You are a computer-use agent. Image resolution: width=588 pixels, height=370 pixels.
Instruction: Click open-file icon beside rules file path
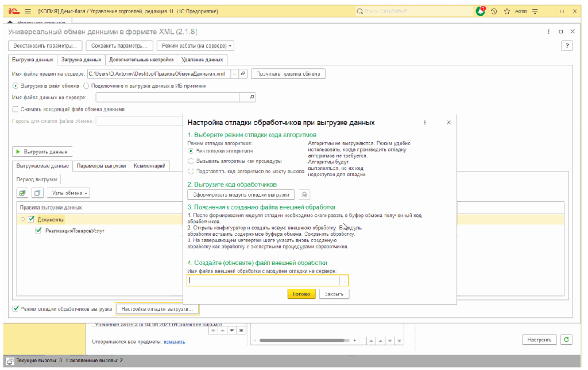pyautogui.click(x=243, y=73)
